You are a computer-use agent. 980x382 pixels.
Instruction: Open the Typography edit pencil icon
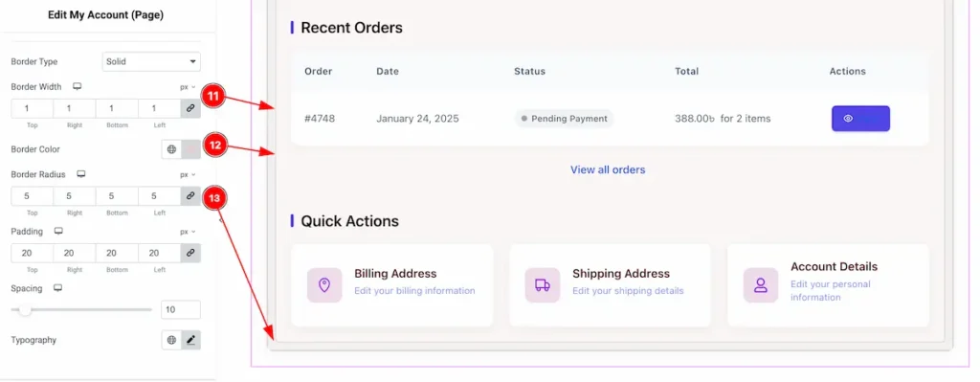pos(191,340)
